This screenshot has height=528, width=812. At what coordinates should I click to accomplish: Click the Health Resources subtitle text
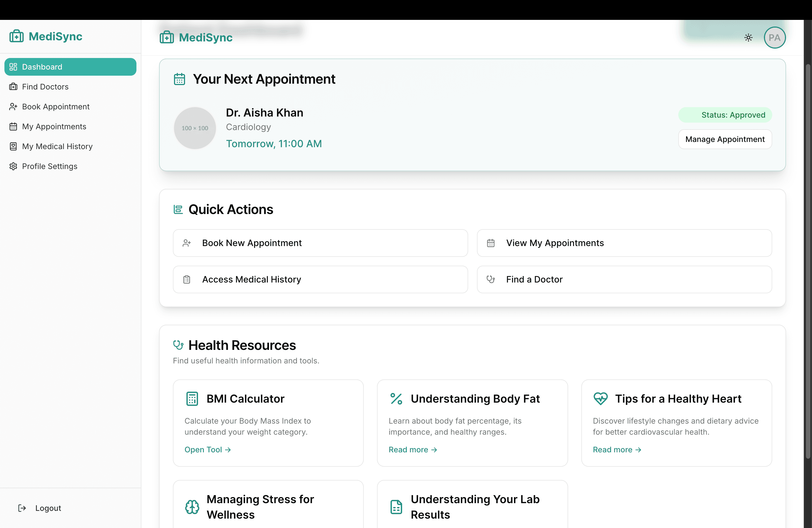pos(246,361)
